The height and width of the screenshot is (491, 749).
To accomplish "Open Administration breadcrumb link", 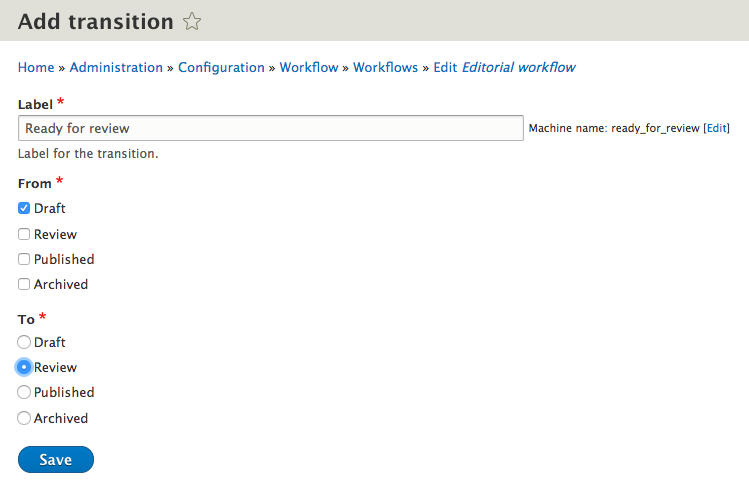I will pos(116,67).
